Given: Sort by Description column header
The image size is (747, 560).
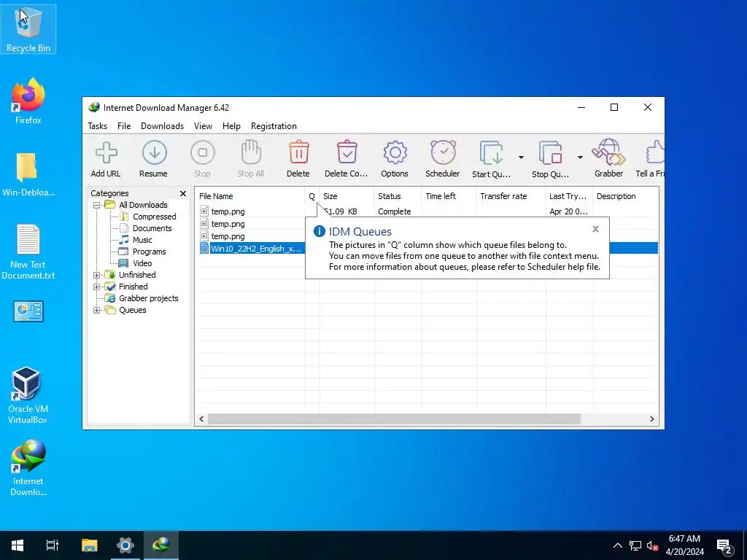Looking at the screenshot, I should pyautogui.click(x=625, y=196).
